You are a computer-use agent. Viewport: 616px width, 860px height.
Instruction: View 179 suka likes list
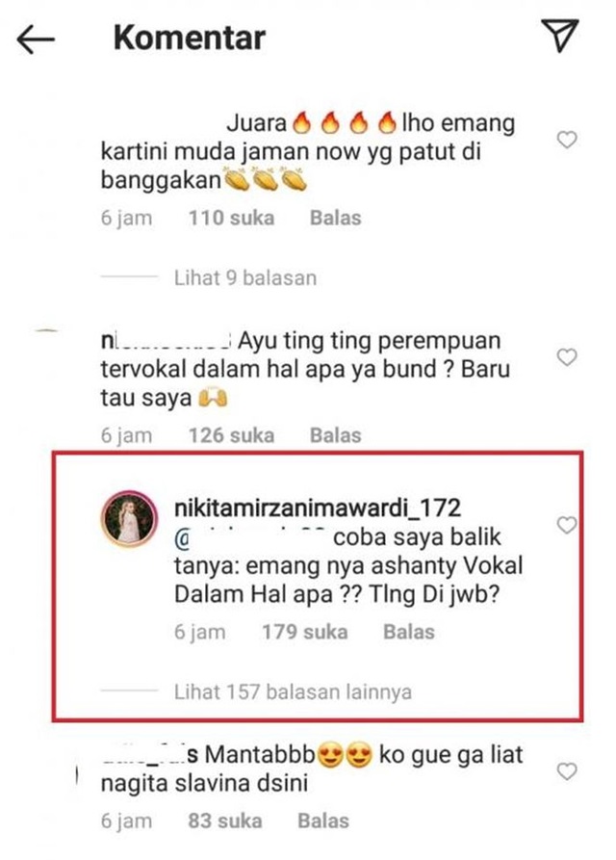305,632
